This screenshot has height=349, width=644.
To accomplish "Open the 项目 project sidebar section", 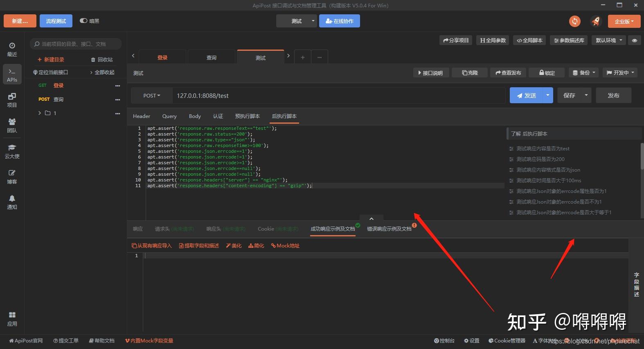I will tap(12, 100).
